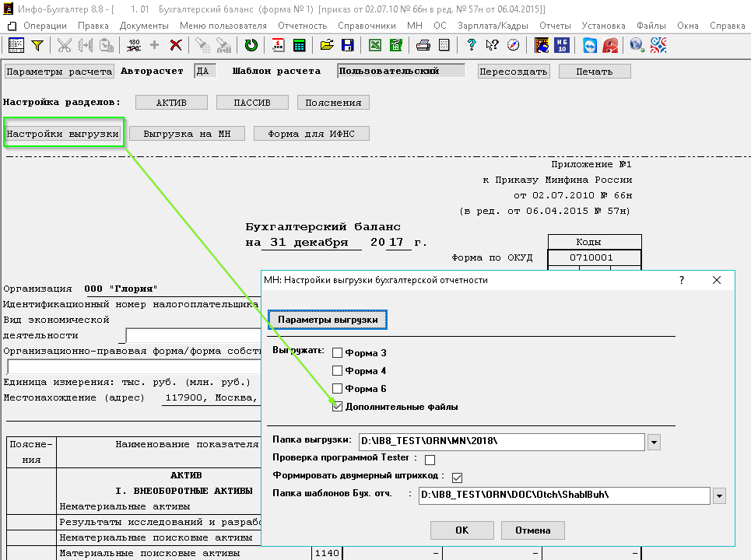Screen dimensions: 751x560
Task: Click the Печать button
Action: (595, 72)
